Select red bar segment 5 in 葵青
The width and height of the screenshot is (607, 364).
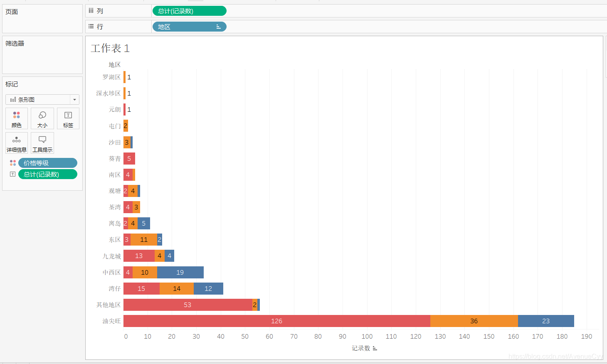click(x=129, y=158)
